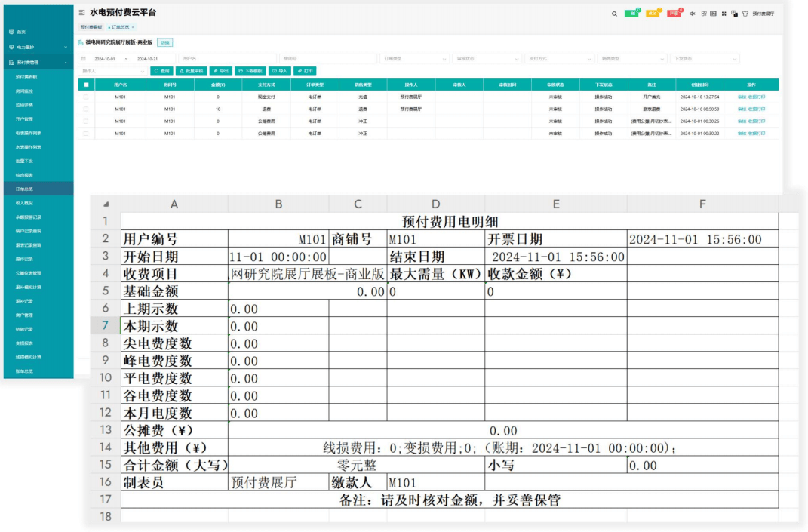
Task: Open the 操作人 filter dropdown
Action: pos(112,71)
